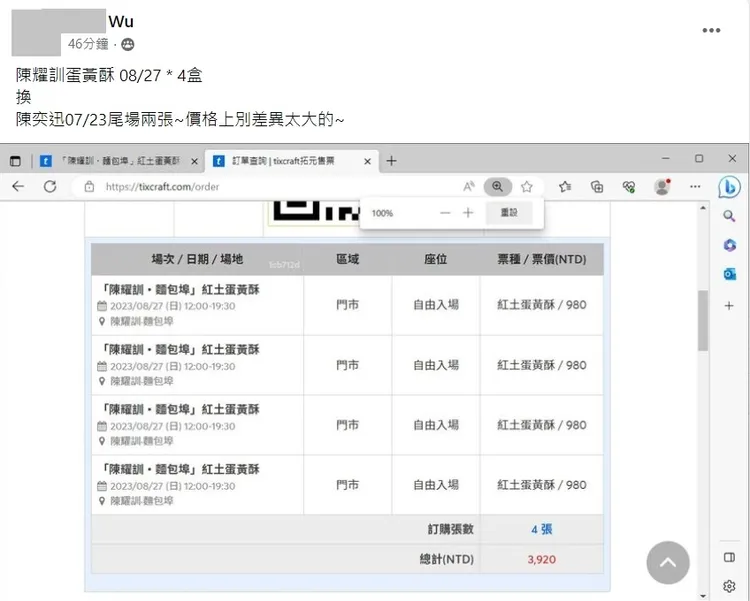Click the 座位 column header
The height and width of the screenshot is (601, 750).
tap(435, 259)
